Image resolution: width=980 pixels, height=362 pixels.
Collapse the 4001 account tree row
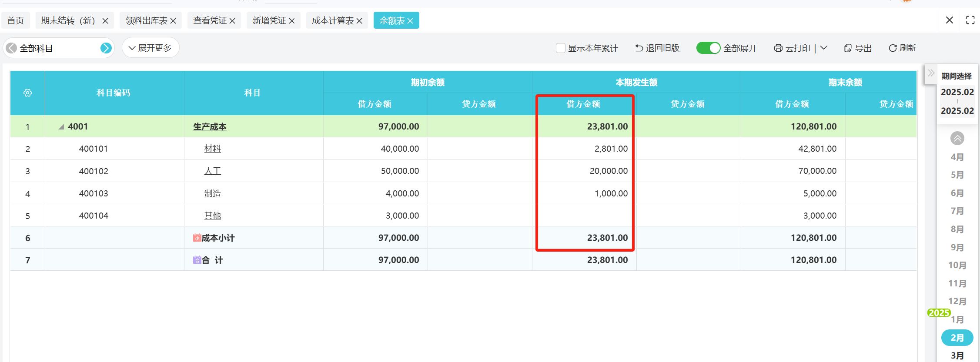61,127
